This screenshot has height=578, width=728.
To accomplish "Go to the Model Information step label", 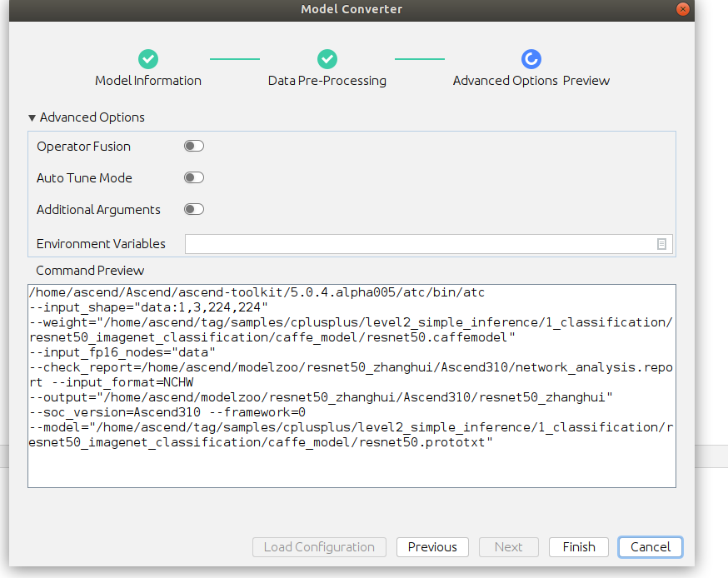I will pos(148,81).
